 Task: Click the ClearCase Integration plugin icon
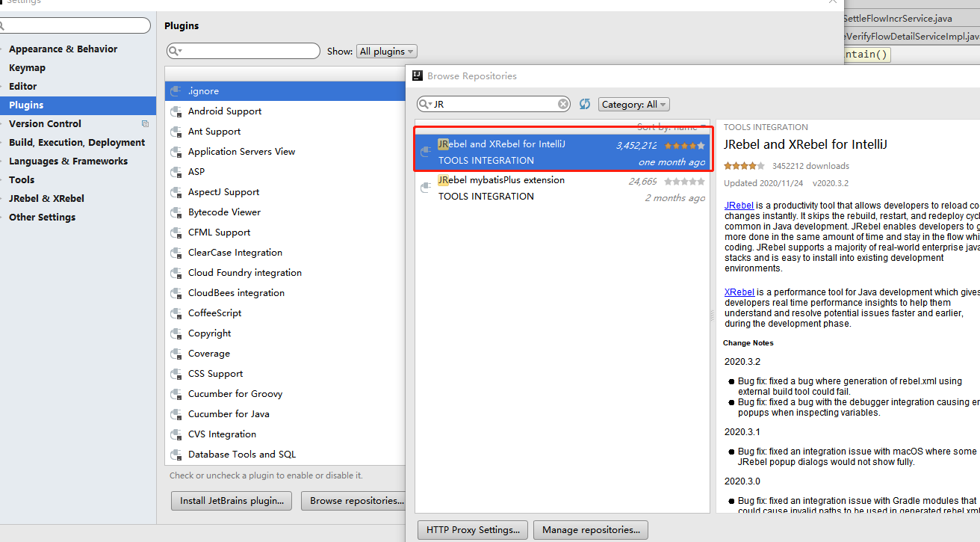(176, 253)
